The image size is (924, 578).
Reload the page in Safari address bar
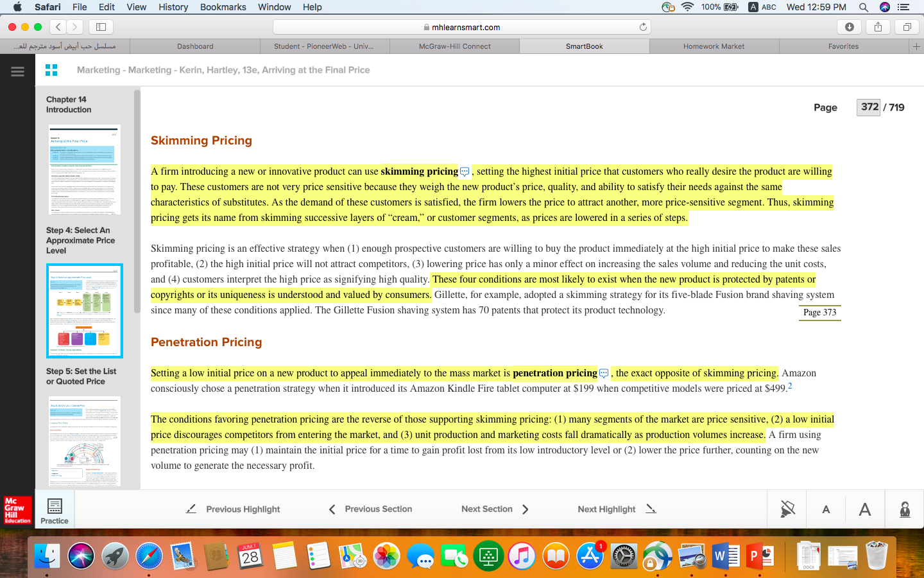click(x=643, y=27)
